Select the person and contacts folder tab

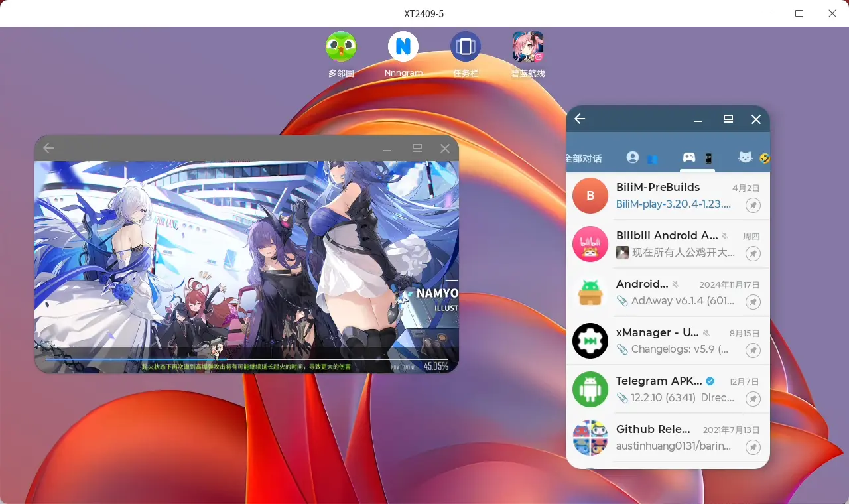(641, 158)
